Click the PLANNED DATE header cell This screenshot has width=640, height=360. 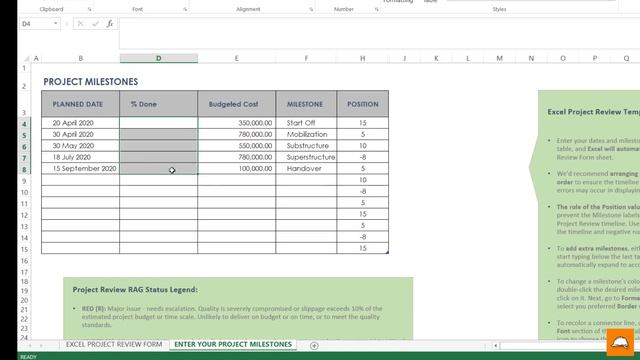(80, 104)
